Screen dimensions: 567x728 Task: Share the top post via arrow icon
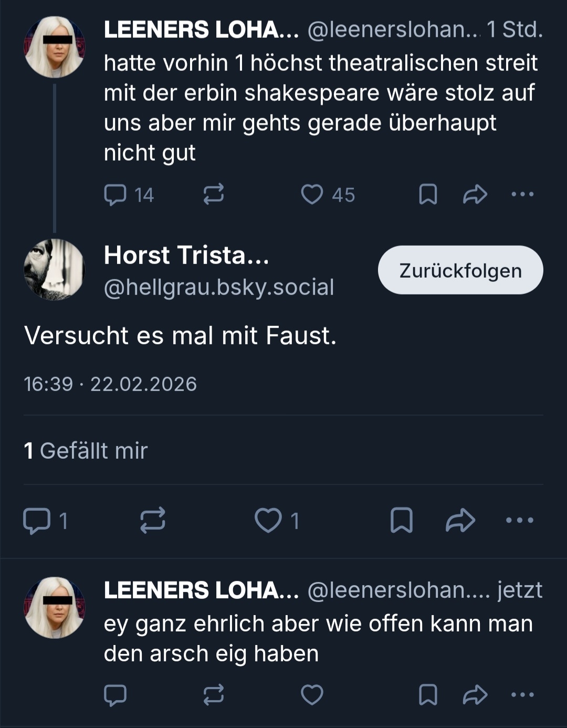point(475,194)
